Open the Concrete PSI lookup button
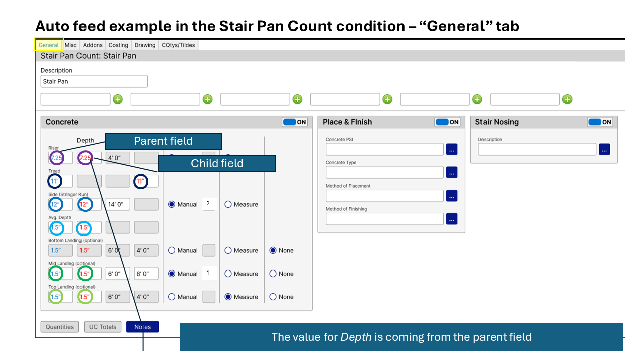Image resolution: width=644 pixels, height=362 pixels. (452, 149)
